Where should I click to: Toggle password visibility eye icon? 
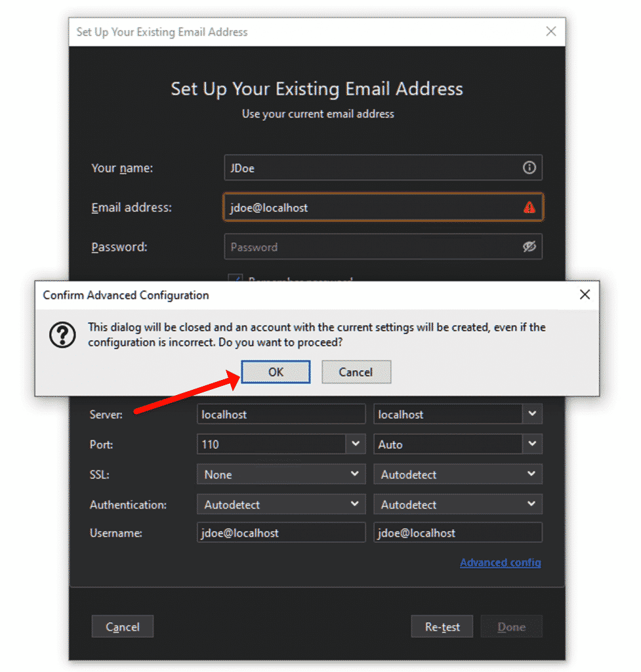coord(529,247)
